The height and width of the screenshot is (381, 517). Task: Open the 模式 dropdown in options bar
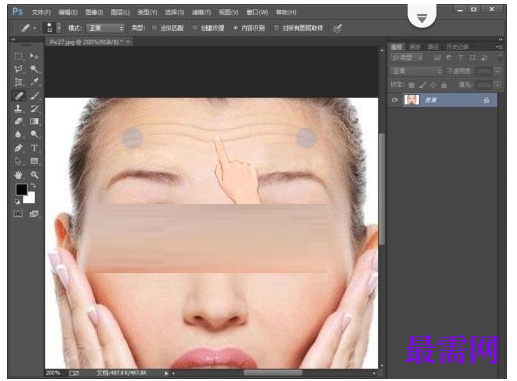click(x=105, y=28)
